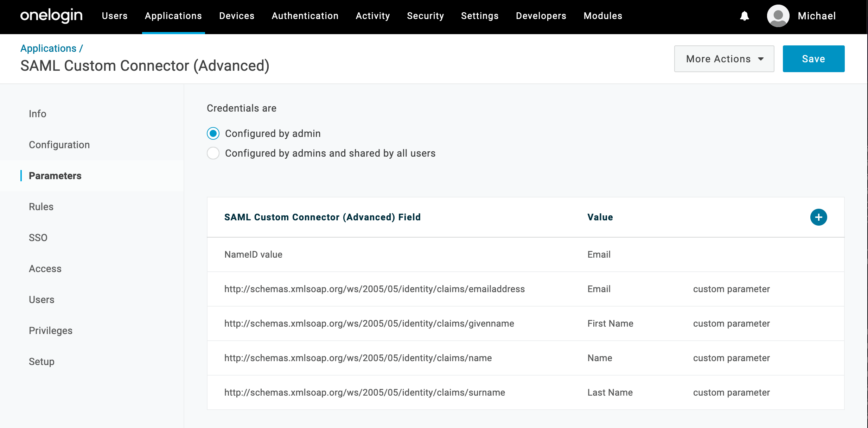
Task: Open the emailaddress claim parameter row
Action: pyautogui.click(x=374, y=289)
